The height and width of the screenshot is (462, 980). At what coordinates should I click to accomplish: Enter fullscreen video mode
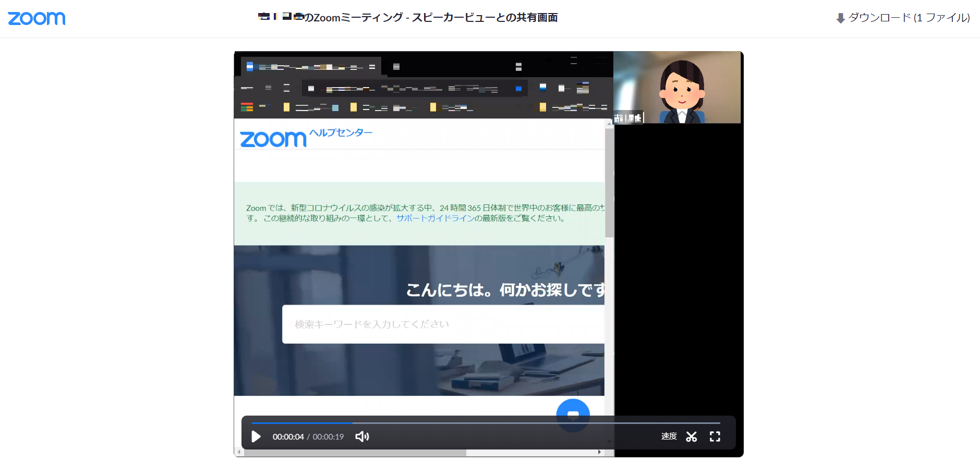(715, 436)
